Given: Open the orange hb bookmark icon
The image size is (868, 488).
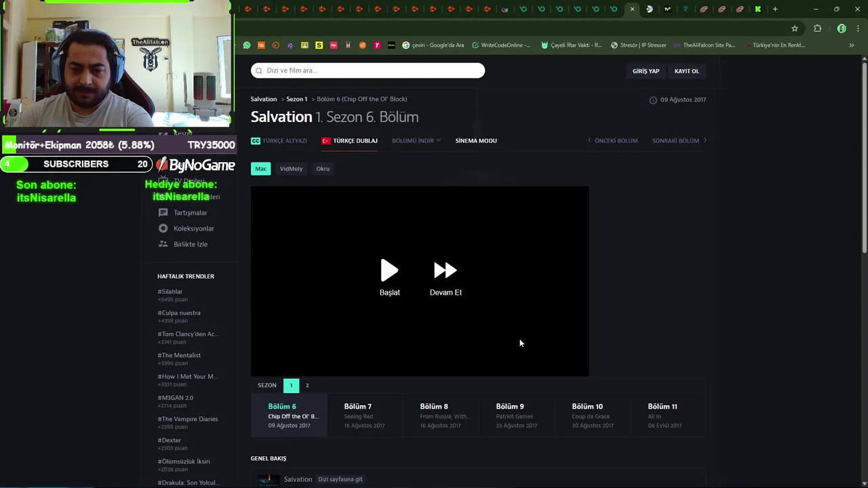Looking at the screenshot, I should (x=261, y=45).
